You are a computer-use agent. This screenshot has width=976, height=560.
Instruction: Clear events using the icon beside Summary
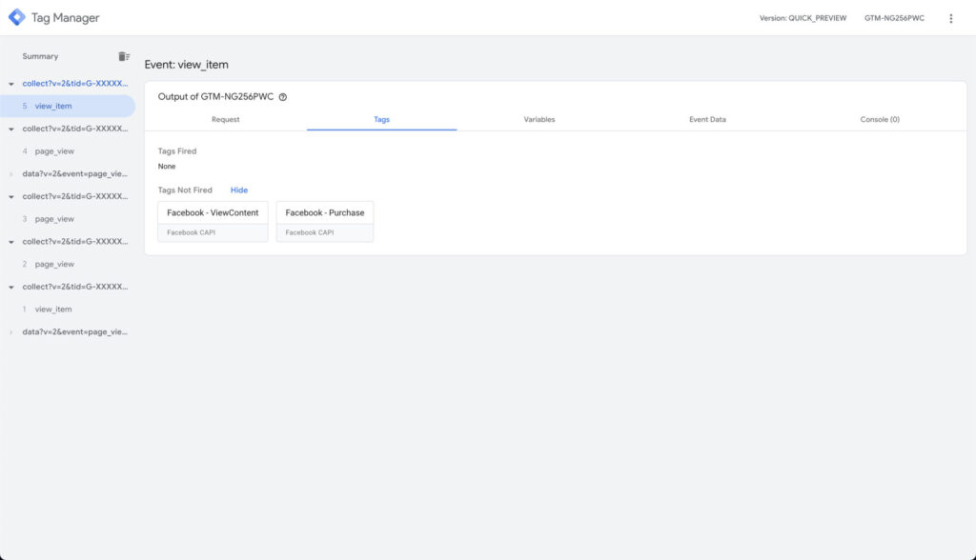[x=123, y=56]
